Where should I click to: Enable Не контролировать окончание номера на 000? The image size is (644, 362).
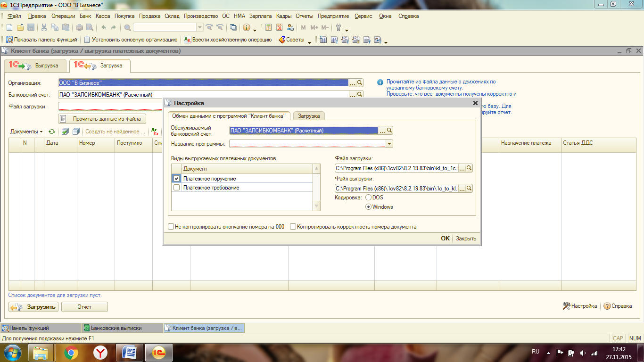(171, 227)
